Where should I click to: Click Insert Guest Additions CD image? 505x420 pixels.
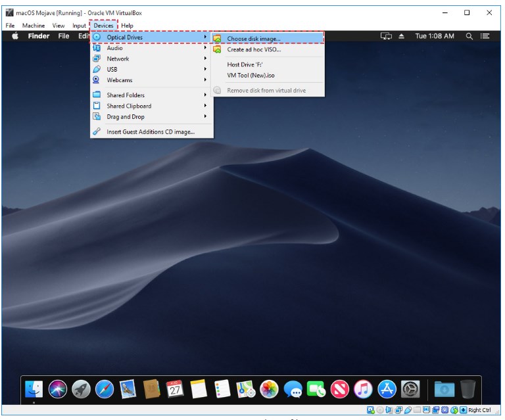[x=151, y=131]
